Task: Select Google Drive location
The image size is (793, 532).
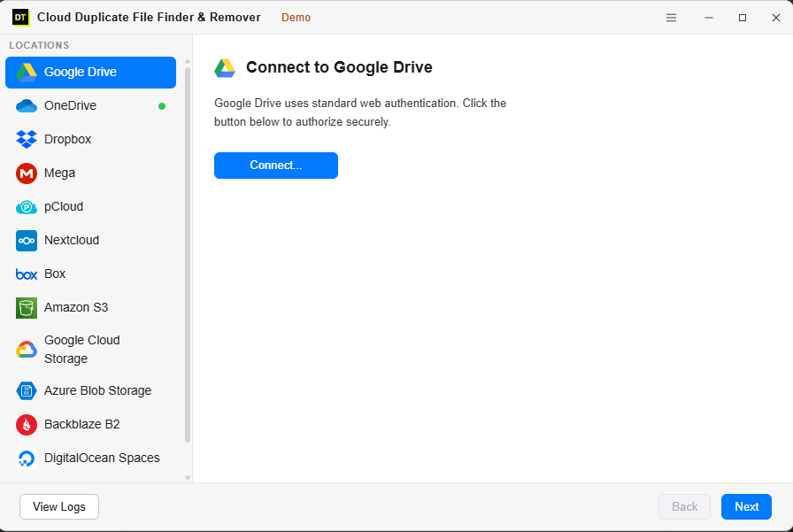Action: (90, 73)
